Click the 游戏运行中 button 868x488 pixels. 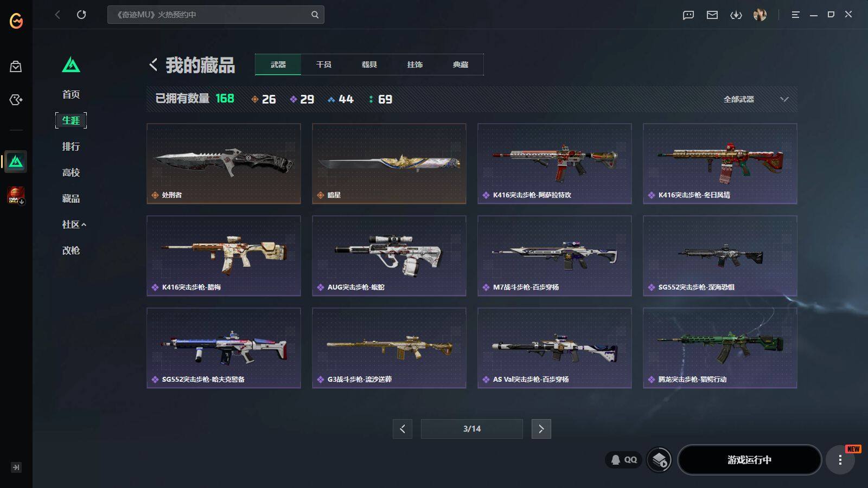(749, 460)
